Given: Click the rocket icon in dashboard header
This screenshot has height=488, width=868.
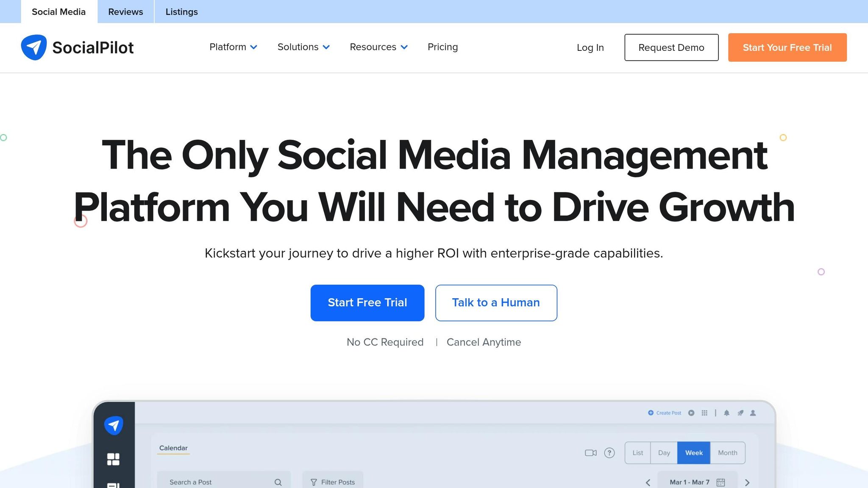Looking at the screenshot, I should click(x=740, y=413).
